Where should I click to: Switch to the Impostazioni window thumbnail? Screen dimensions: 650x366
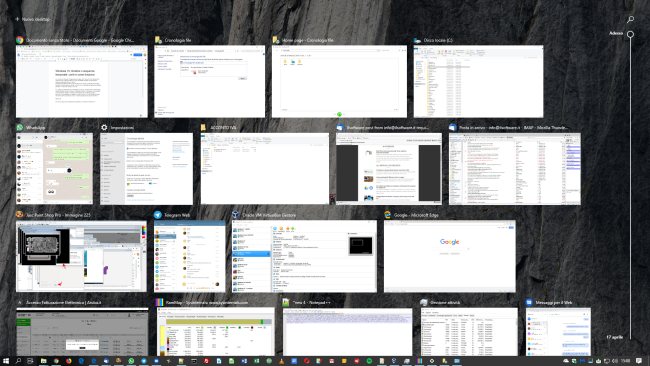point(146,169)
